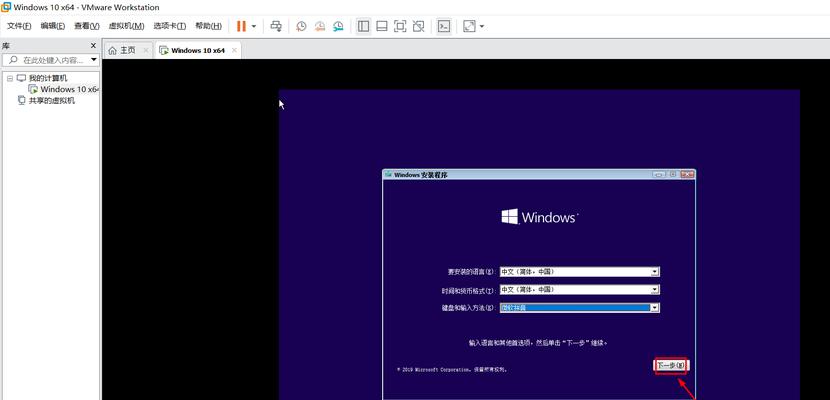Screen dimensions: 830x400
Task: Switch to the Windows 10 x64 tab
Action: 198,51
